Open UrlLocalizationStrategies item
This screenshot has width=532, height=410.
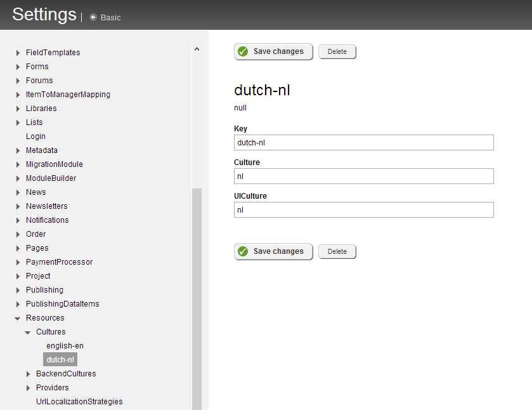[79, 402]
